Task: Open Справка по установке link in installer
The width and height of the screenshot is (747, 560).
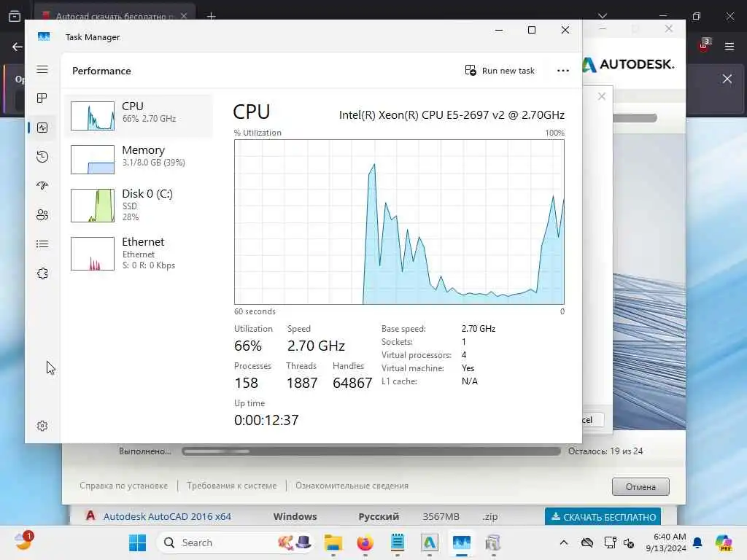Action: (124, 486)
